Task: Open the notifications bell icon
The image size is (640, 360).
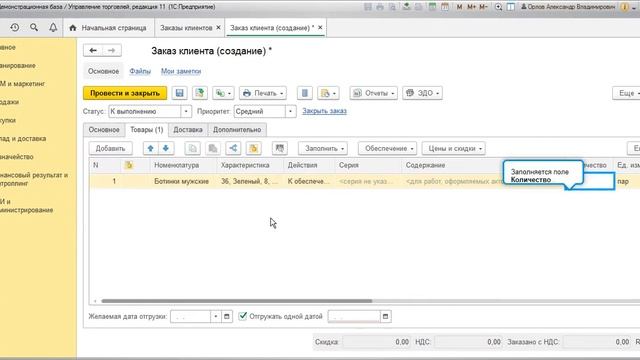Action: click(53, 27)
